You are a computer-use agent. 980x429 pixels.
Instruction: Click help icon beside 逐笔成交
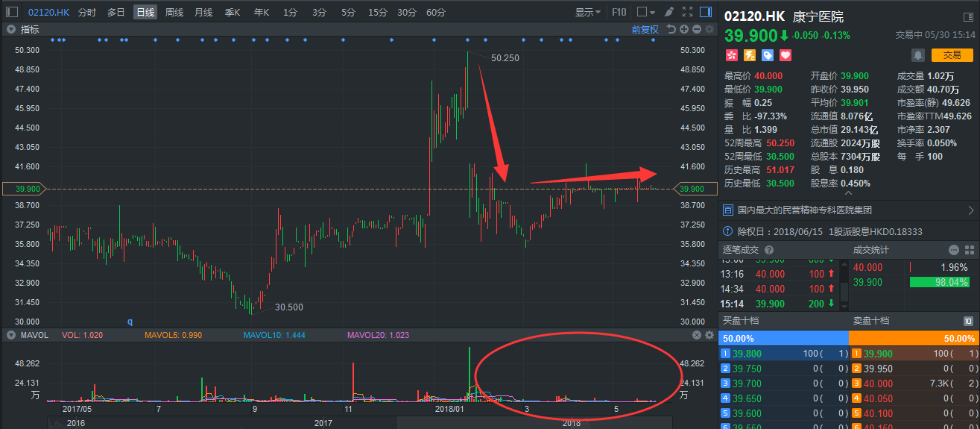click(x=769, y=250)
